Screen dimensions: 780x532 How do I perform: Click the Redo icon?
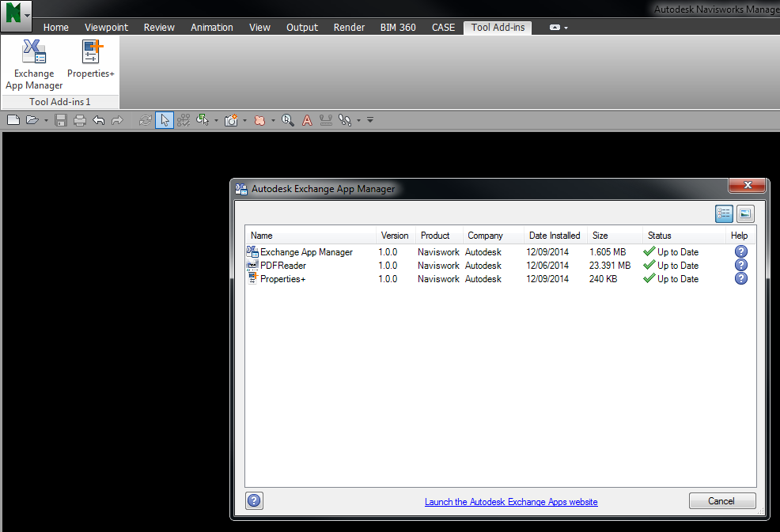(117, 119)
